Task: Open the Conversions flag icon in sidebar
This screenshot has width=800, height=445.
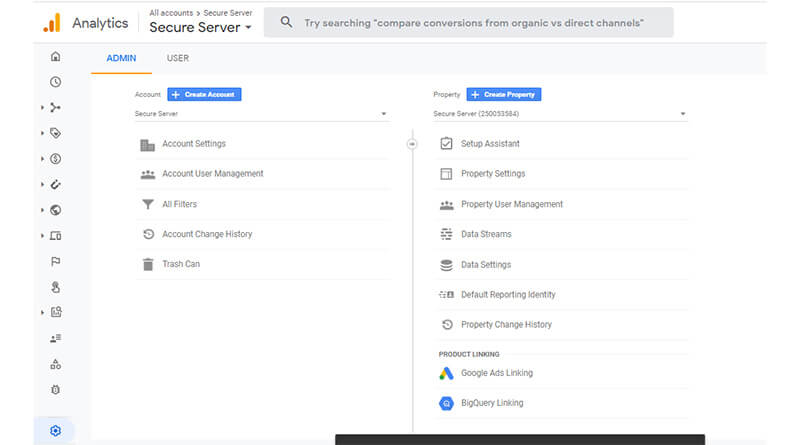Action: (x=56, y=261)
